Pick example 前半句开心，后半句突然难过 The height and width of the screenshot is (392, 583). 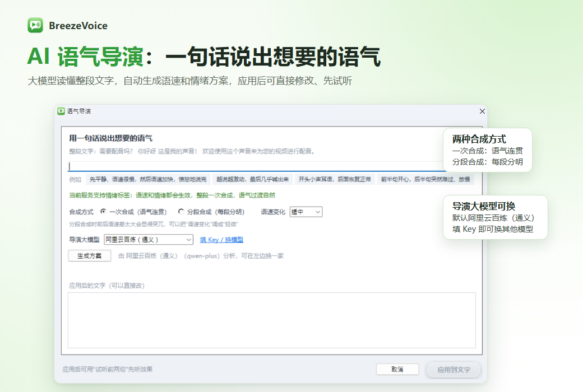coord(425,179)
